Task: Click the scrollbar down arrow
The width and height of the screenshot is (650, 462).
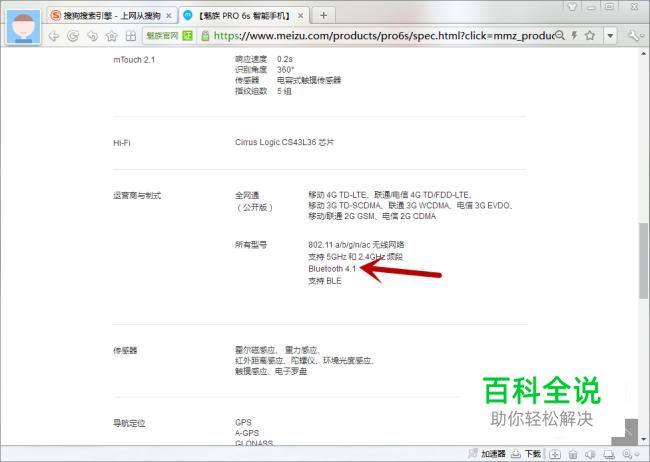Action: coord(643,439)
